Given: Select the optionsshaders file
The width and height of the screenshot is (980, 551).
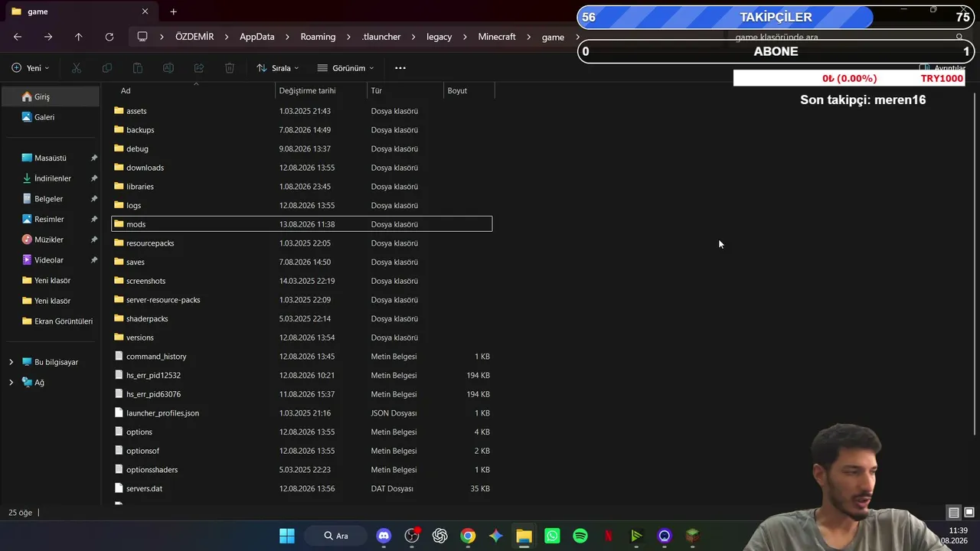Looking at the screenshot, I should pyautogui.click(x=302, y=470).
